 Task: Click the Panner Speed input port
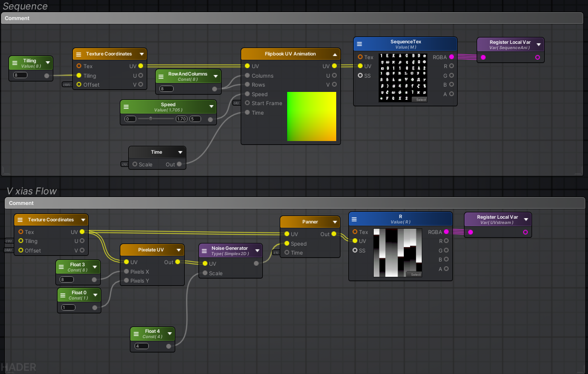pos(287,244)
